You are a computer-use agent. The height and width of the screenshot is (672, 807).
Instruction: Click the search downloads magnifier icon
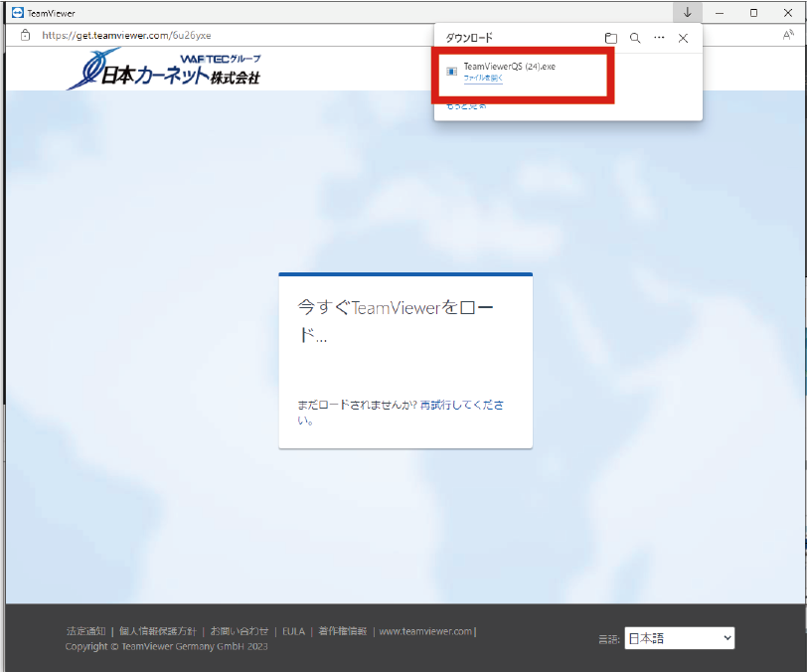635,38
